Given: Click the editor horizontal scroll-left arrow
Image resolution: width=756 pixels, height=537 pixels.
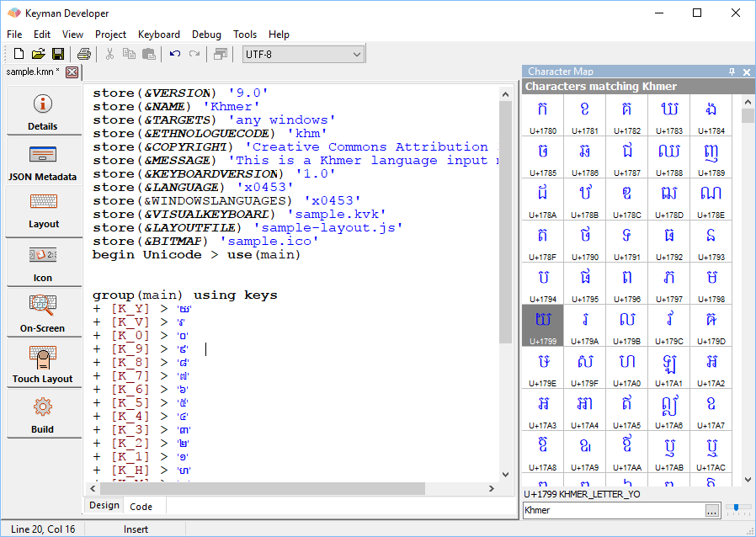Looking at the screenshot, I should [x=92, y=488].
